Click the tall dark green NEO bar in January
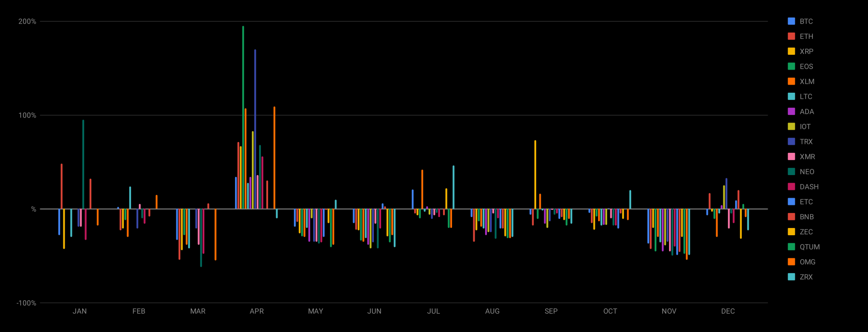The height and width of the screenshot is (332, 868). point(83,165)
